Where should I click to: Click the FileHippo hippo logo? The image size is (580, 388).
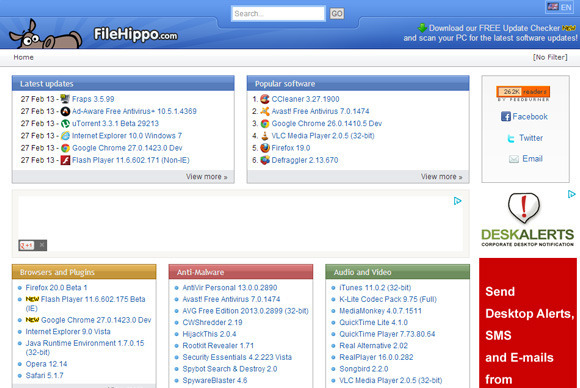tap(45, 34)
